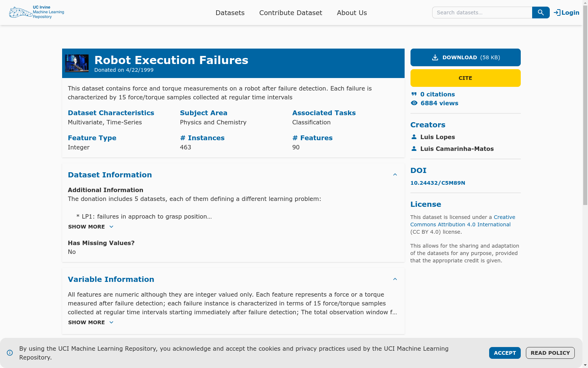588x368 pixels.
Task: Open the Contribute Dataset page
Action: tap(291, 13)
